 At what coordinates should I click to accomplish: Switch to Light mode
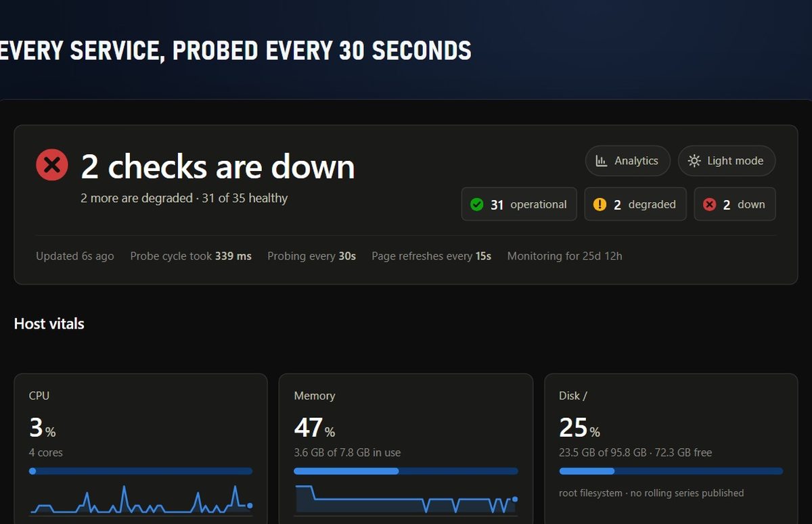(x=727, y=161)
